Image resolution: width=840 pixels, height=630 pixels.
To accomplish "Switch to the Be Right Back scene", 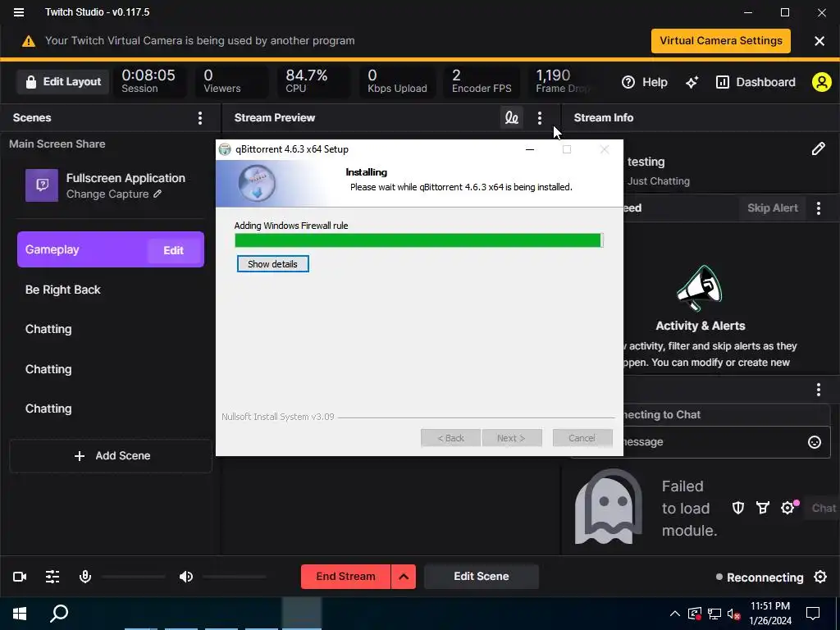I will 62,290.
